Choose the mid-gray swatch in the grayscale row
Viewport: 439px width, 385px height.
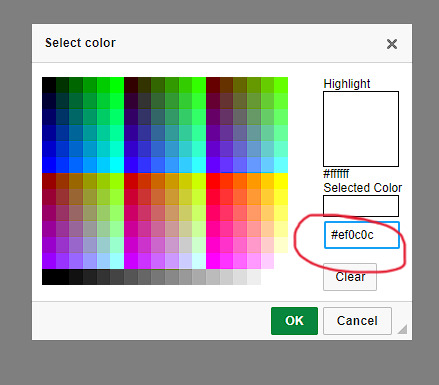point(158,277)
